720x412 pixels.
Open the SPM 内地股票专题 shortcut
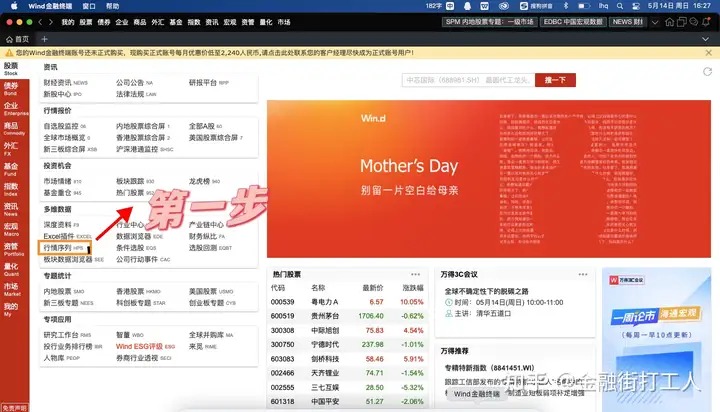(x=489, y=22)
